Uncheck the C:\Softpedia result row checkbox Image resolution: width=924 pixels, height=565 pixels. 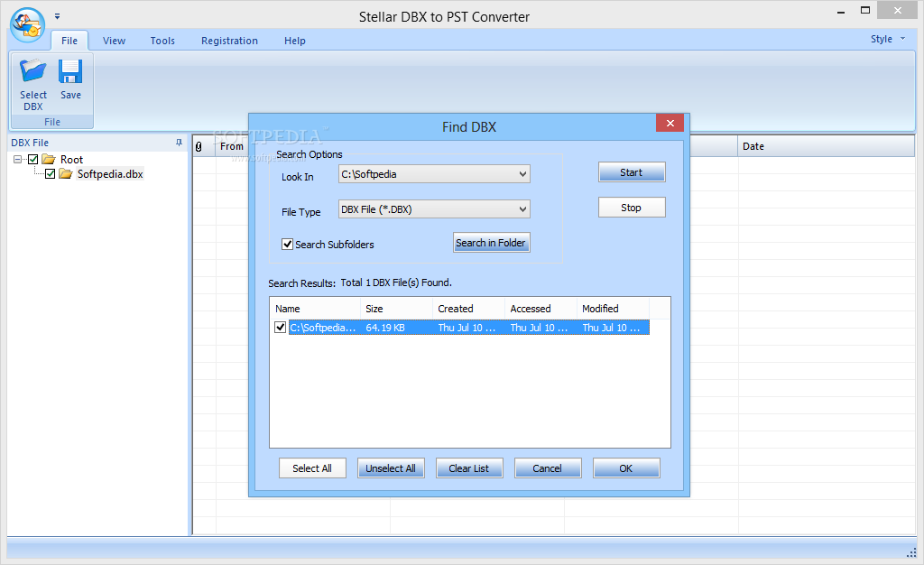[x=281, y=328]
